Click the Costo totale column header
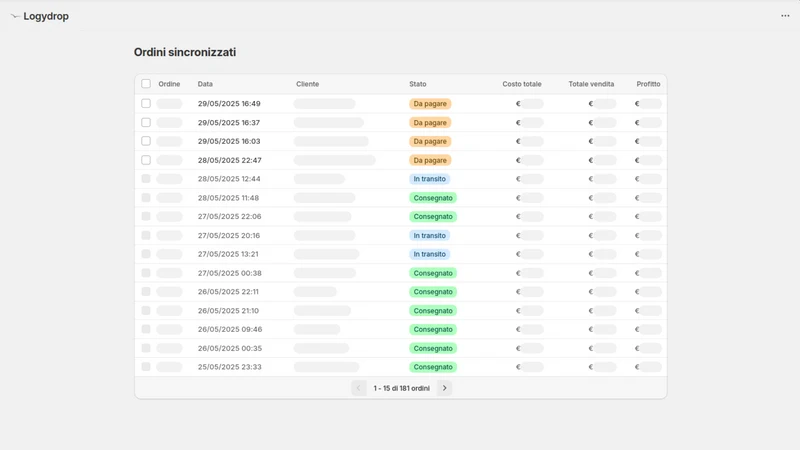The height and width of the screenshot is (450, 800). [522, 84]
